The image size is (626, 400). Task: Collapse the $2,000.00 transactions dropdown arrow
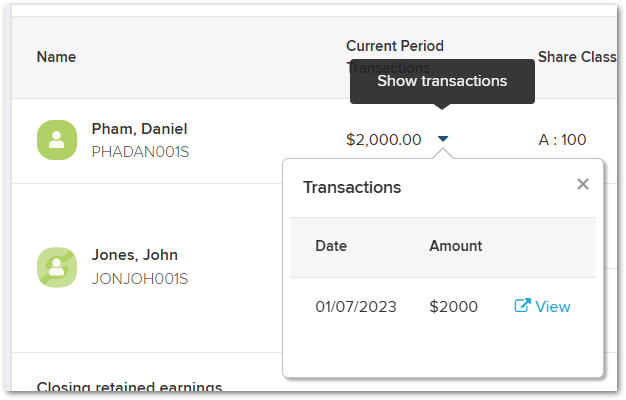[x=443, y=139]
